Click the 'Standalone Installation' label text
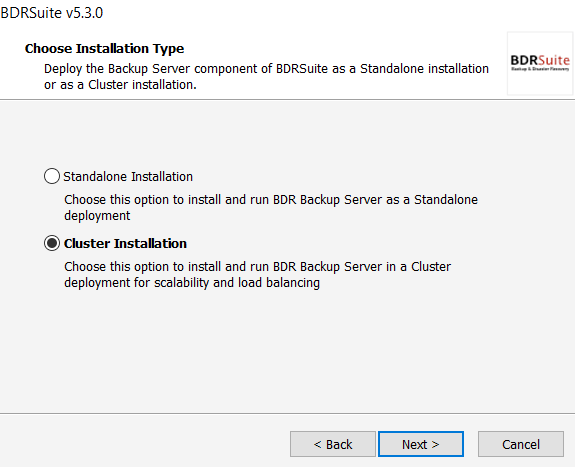 [x=128, y=176]
